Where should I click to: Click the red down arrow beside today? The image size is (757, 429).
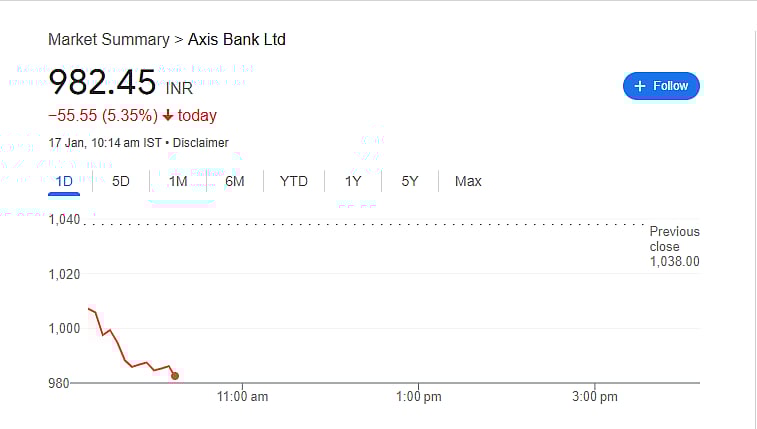pyautogui.click(x=168, y=116)
